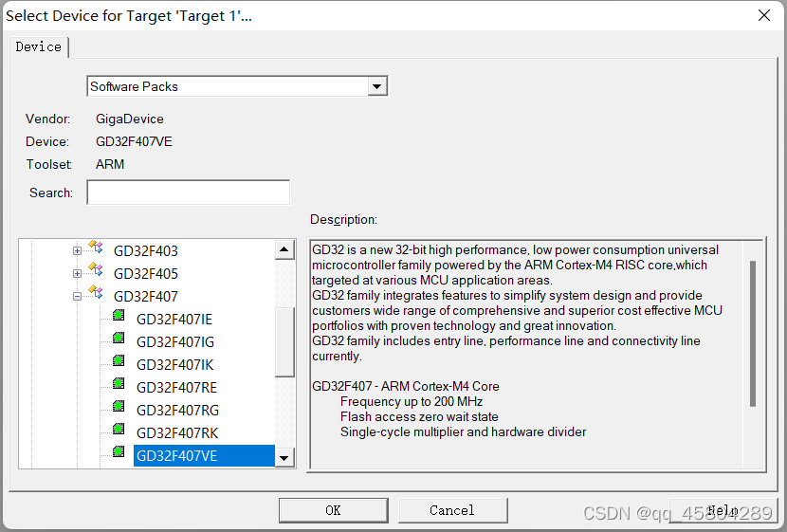Image resolution: width=787 pixels, height=532 pixels.
Task: Select the GD32F405 family label
Action: tap(146, 273)
